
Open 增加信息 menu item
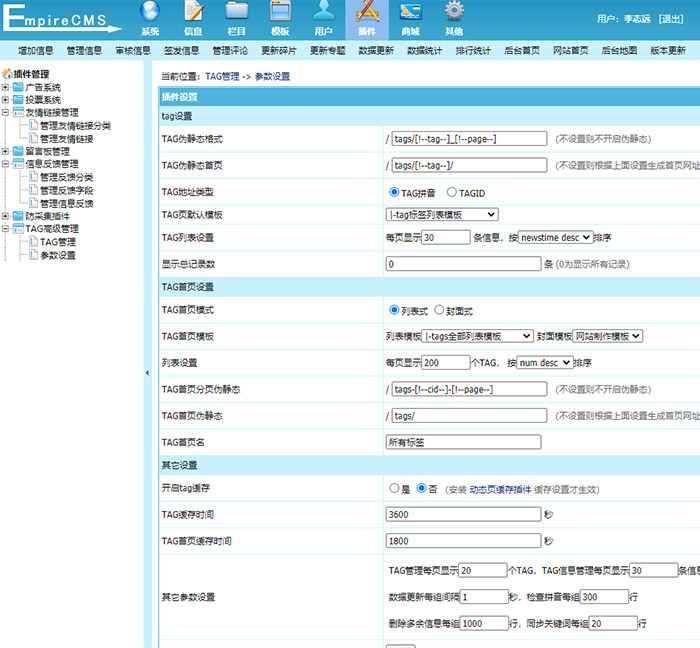[x=36, y=50]
